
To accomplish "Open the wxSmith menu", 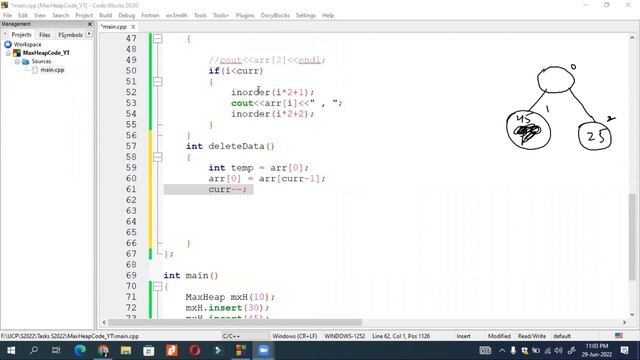I will [176, 15].
